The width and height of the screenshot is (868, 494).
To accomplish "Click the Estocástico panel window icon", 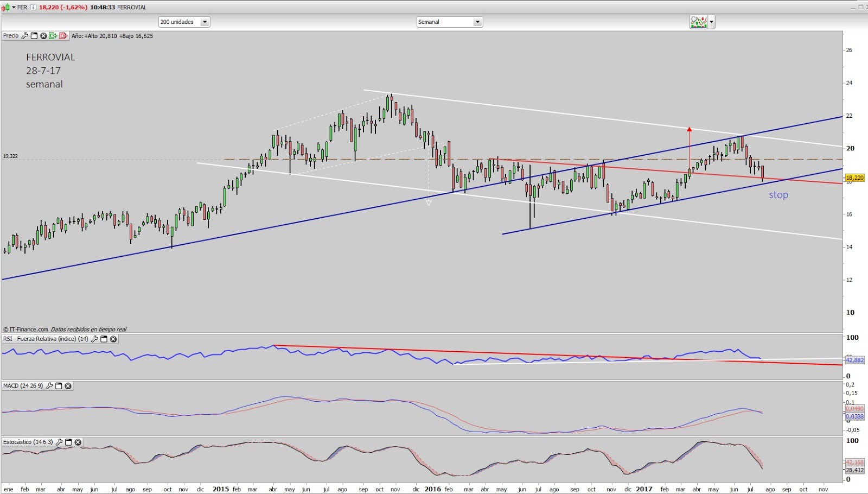I will tap(68, 442).
